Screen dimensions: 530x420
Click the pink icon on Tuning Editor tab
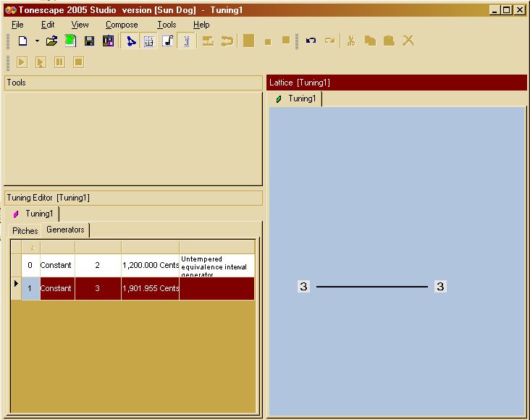[x=15, y=214]
